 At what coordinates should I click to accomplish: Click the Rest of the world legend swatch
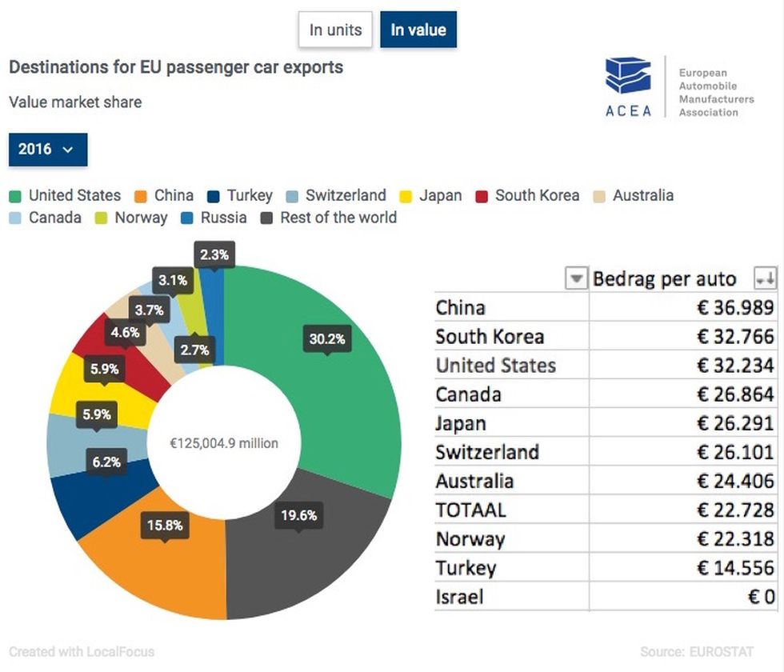tap(266, 219)
